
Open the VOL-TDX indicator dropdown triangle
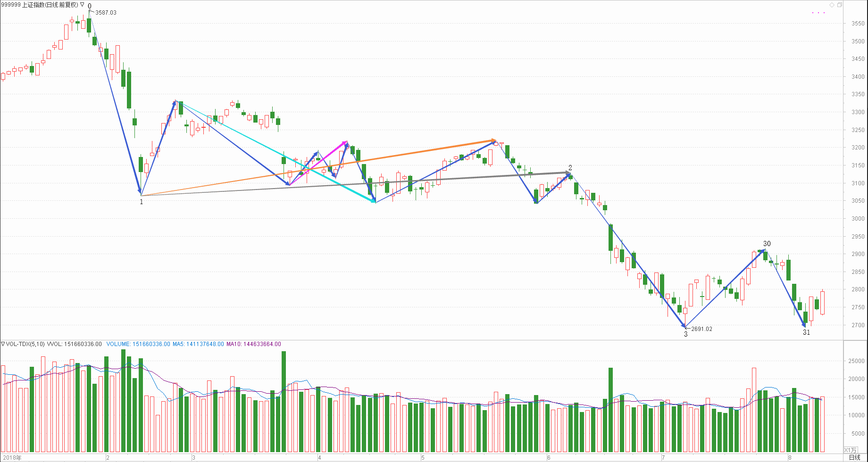[x=3, y=344]
